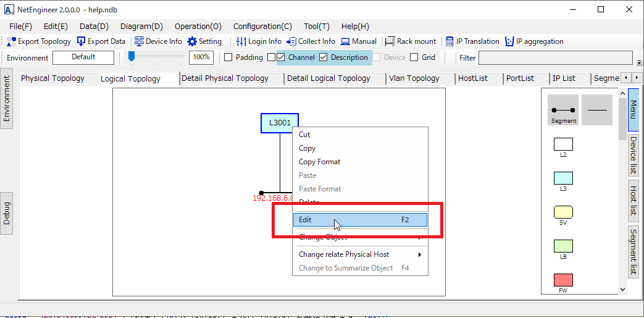Viewport: 644px width, 318px height.
Task: Pick the FW firewall shape
Action: pos(563,280)
